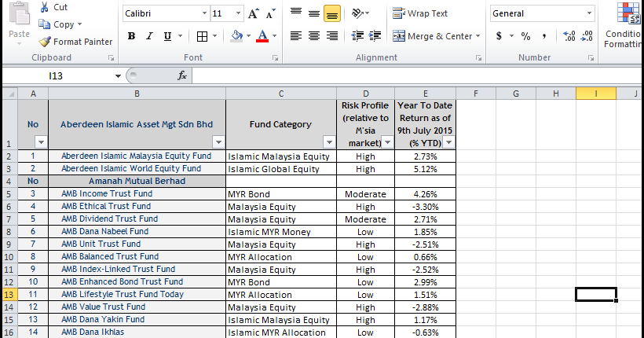Click the Decrease Decimal icon
This screenshot has width=644, height=338.
pyautogui.click(x=587, y=36)
